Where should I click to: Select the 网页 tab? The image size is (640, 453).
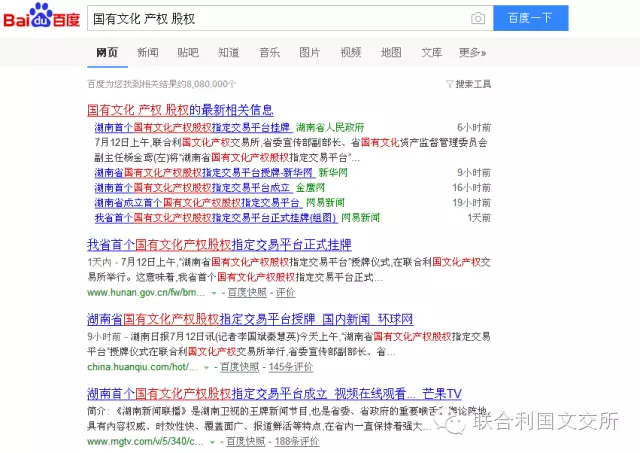107,52
